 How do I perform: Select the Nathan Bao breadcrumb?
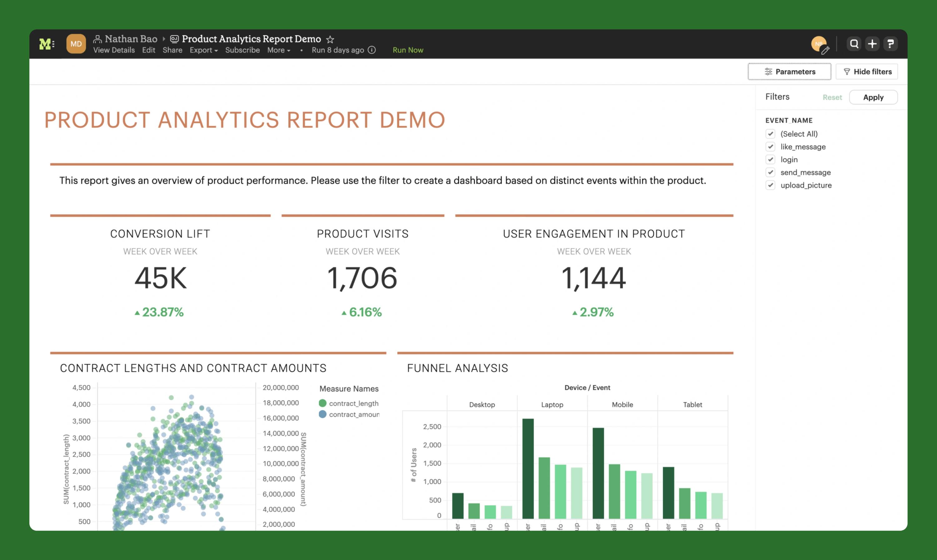tap(131, 39)
